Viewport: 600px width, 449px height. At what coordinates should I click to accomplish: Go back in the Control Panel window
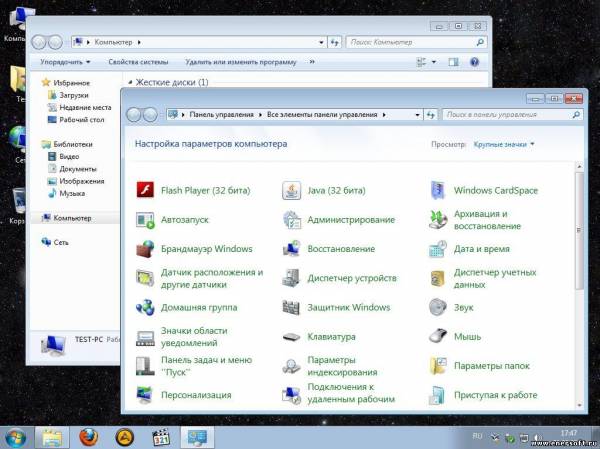[x=134, y=114]
